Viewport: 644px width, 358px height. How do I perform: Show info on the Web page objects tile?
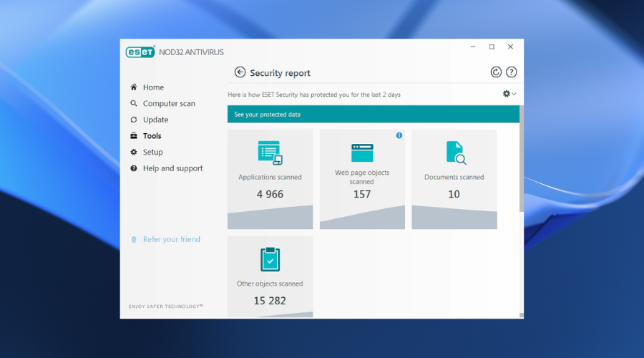(399, 135)
